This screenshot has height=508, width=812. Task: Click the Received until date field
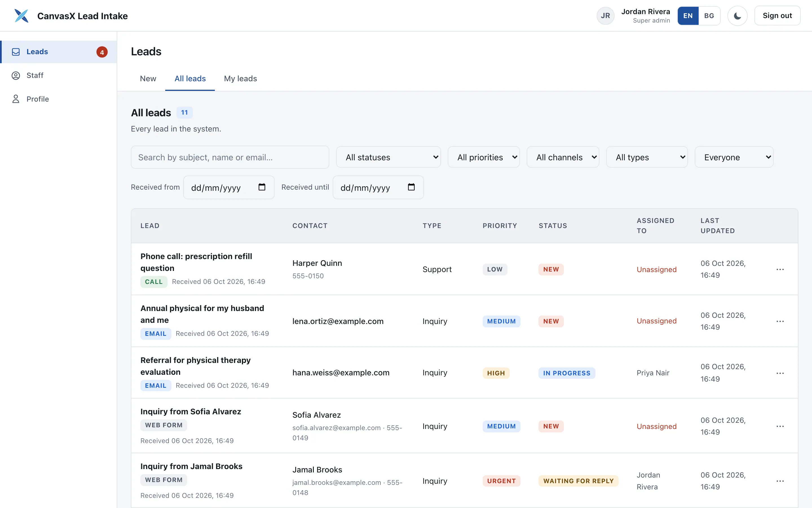point(378,187)
